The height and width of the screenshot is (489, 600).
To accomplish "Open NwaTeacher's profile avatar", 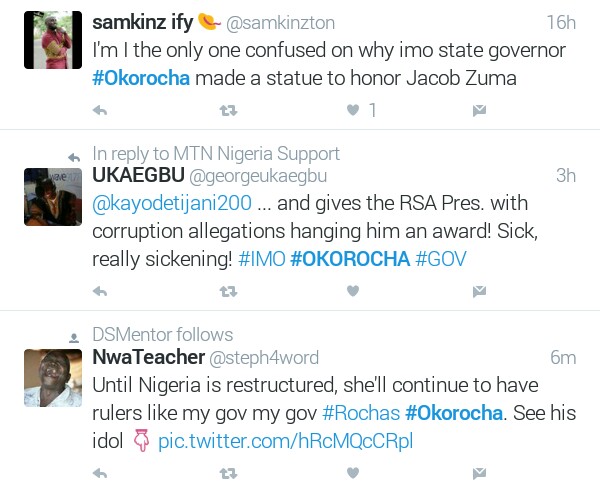I will (52, 377).
